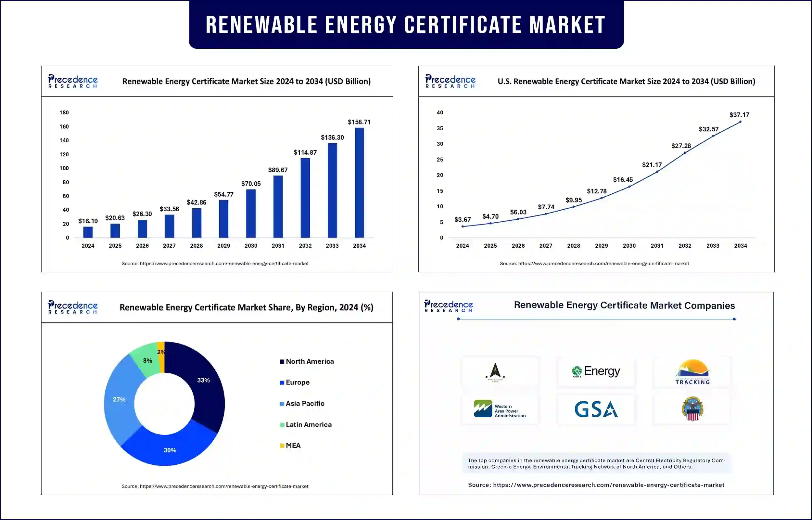Click the $7.74 value label
Viewport: 812px width, 520px height.
click(x=546, y=207)
